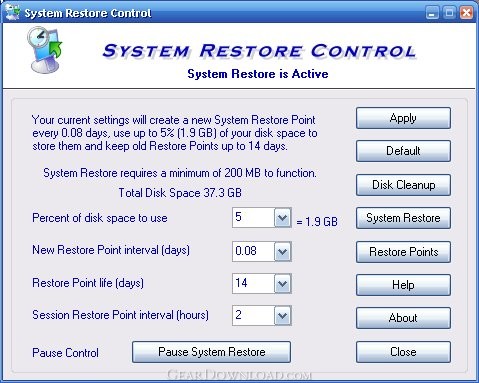The image size is (479, 383).
Task: Maximize the System Restore Control window
Action: [449, 13]
